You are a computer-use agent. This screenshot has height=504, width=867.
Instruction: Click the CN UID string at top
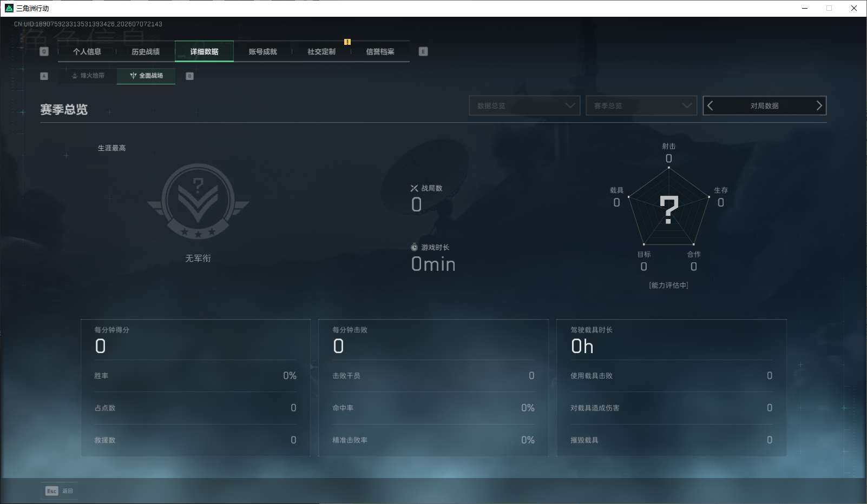tap(88, 24)
